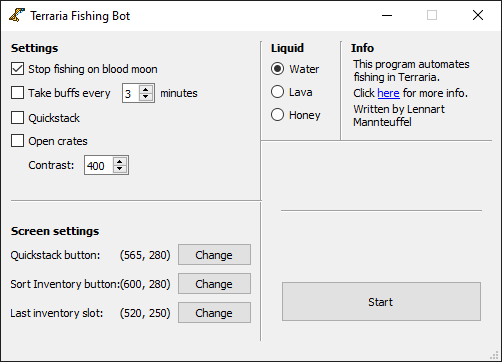Viewport: 502px width, 362px height.
Task: Choose the Lava liquid option
Action: coord(277,92)
